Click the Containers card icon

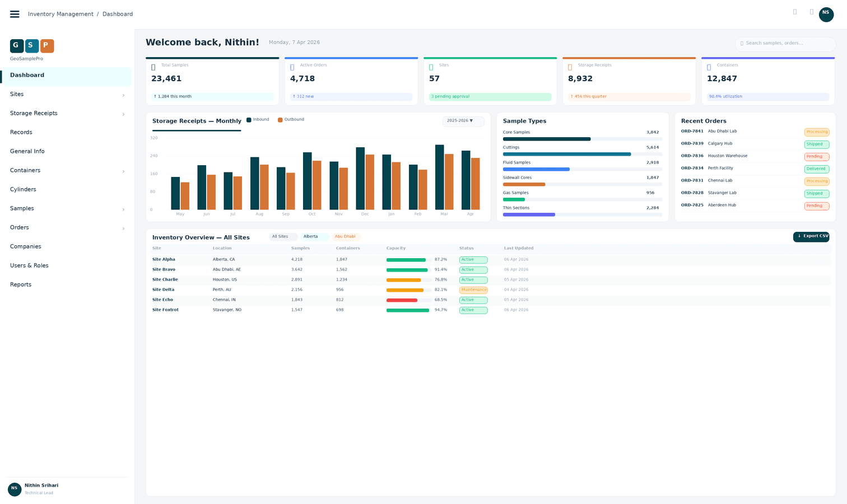(x=709, y=67)
